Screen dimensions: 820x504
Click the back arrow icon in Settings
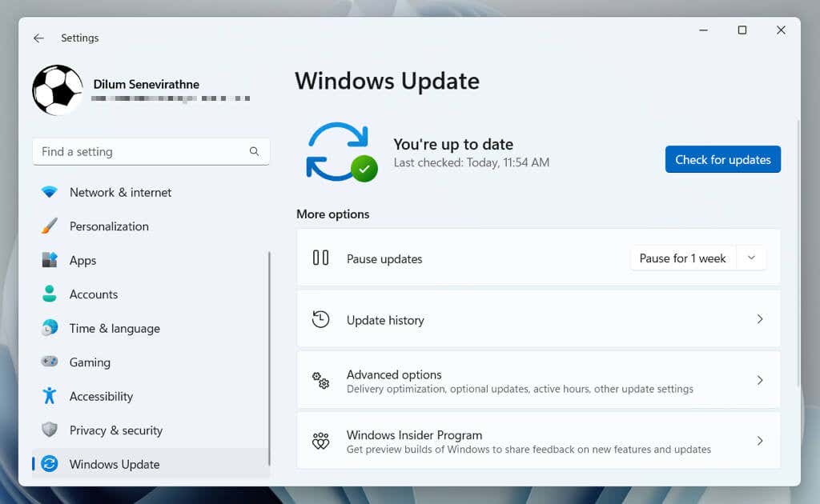[x=38, y=38]
